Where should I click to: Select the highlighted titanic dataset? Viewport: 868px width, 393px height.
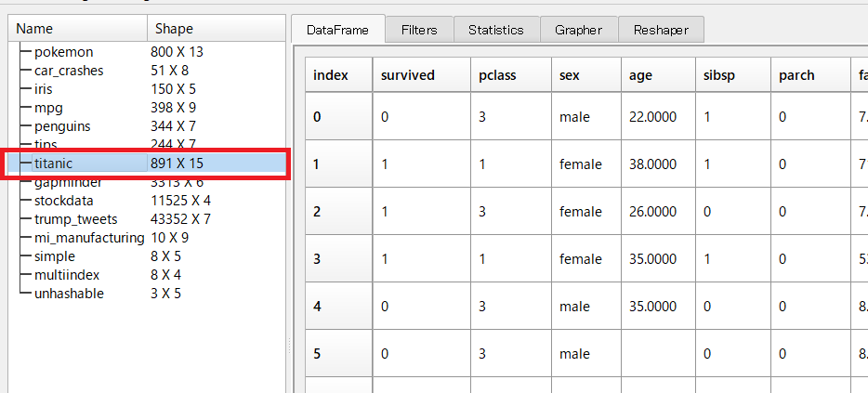[54, 163]
